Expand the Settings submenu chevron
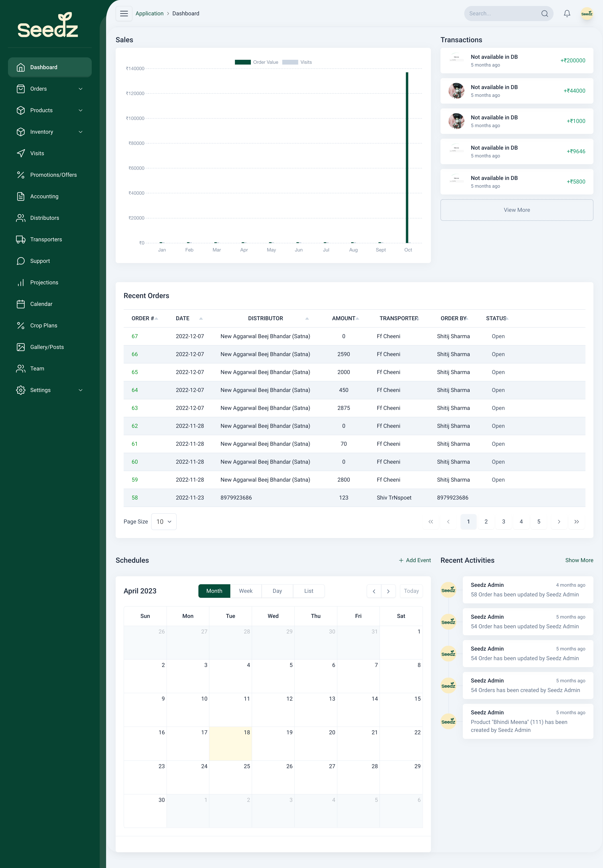This screenshot has height=868, width=603. 81,390
